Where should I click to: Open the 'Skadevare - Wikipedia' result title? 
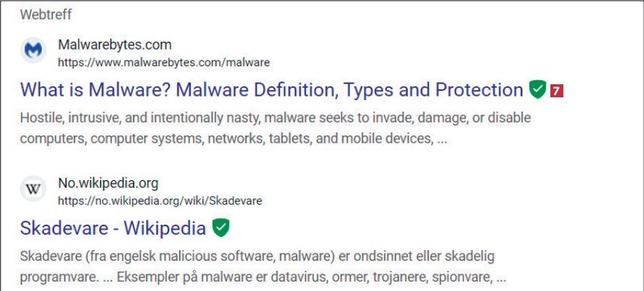point(113,228)
